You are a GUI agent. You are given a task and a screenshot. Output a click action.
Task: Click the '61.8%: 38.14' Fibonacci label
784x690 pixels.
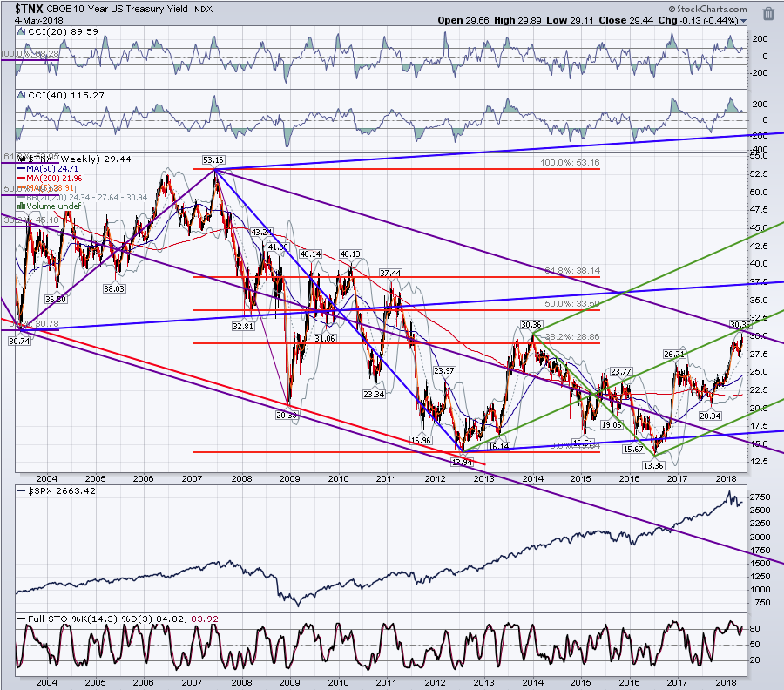click(x=572, y=270)
